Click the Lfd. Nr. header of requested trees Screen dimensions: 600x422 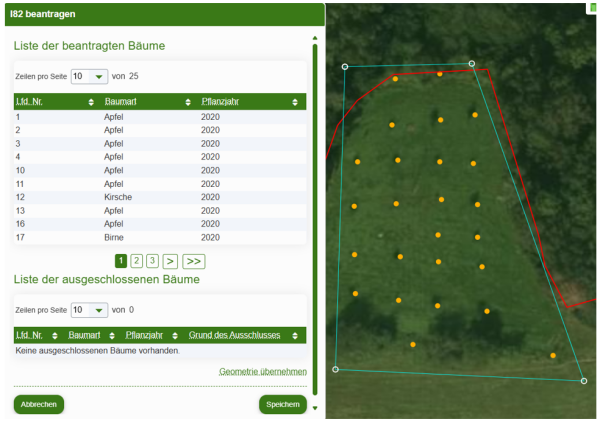(x=29, y=101)
